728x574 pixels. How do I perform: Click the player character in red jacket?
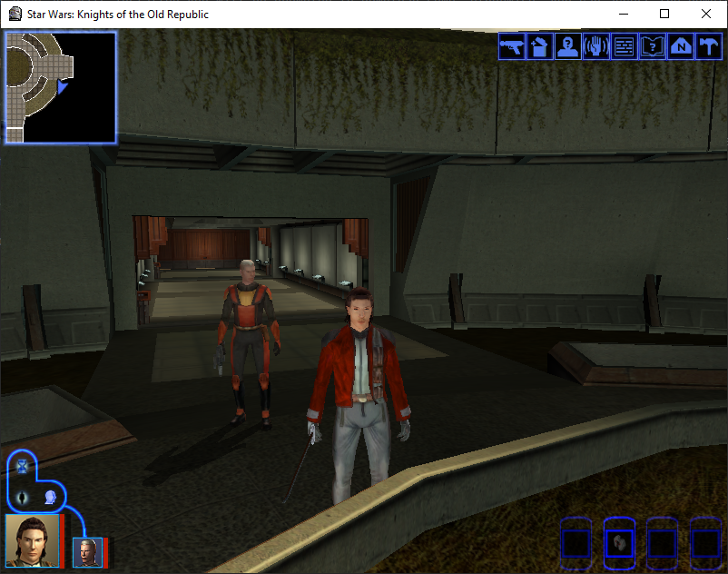pyautogui.click(x=359, y=395)
